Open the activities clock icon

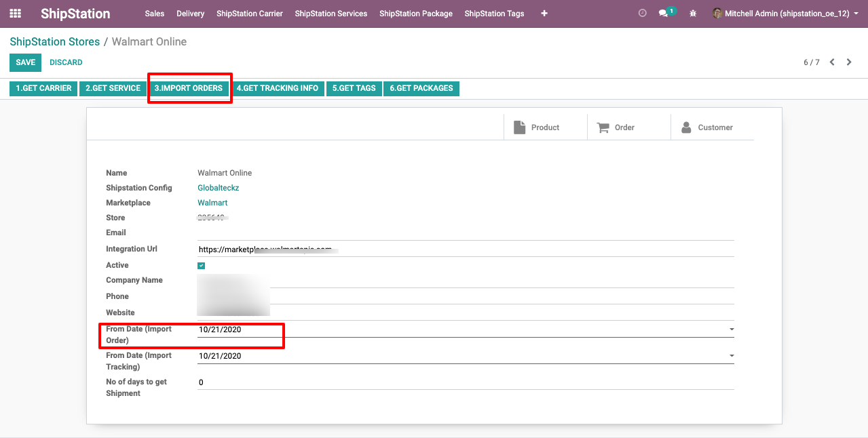click(x=643, y=14)
